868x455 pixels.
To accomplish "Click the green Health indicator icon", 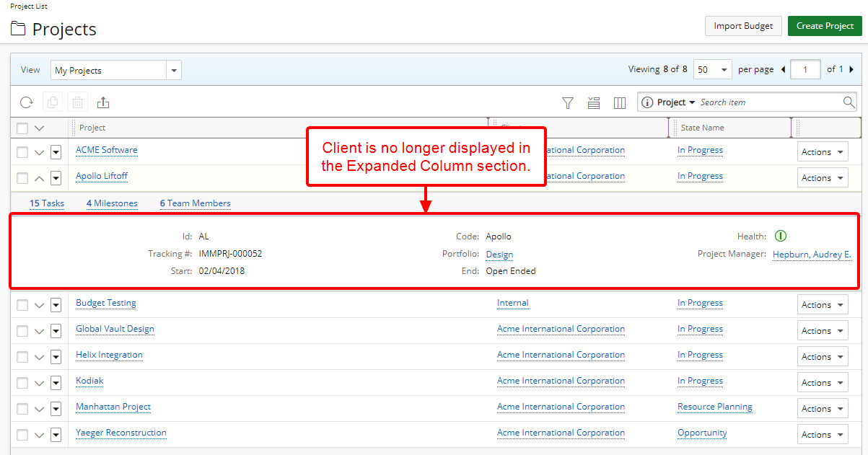I will tap(780, 236).
